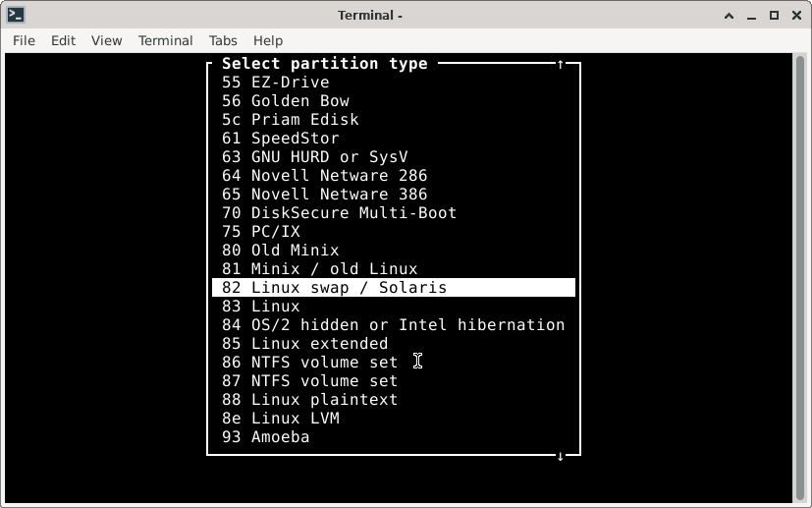Click the scroll-down arrow on the partition list
Viewport: 812px width, 508px height.
click(x=561, y=456)
